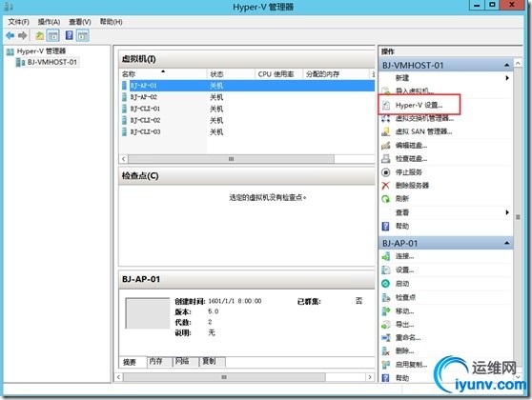Screen dimensions: 532x400
Task: Open help via the toolbar question mark icon
Action: (x=70, y=35)
